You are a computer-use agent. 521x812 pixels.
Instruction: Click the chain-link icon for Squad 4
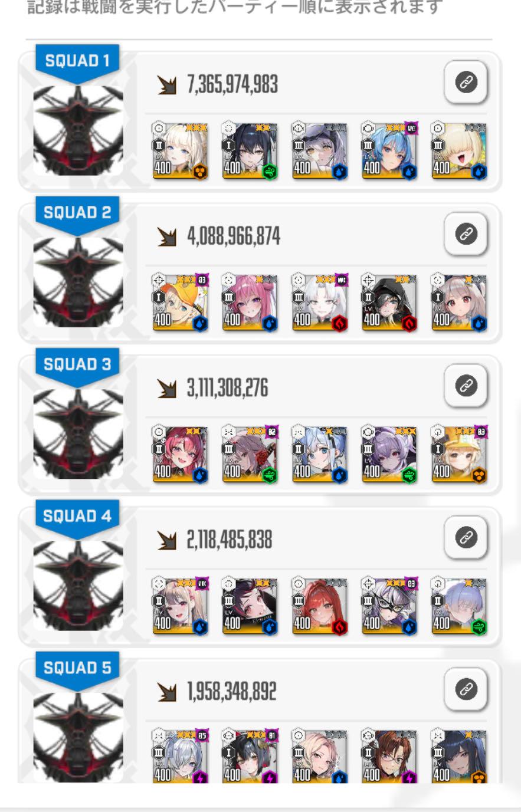(466, 537)
